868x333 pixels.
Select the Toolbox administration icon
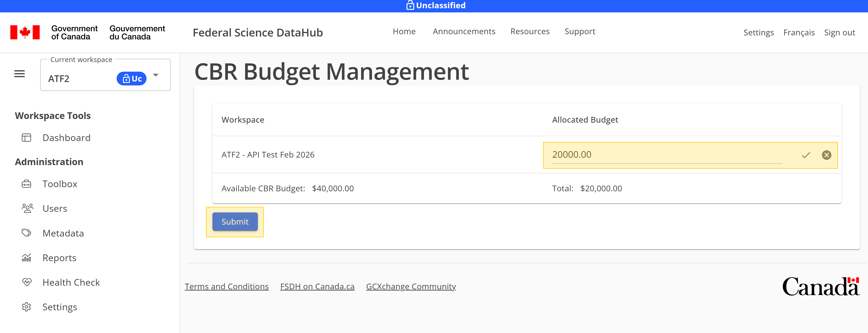(27, 184)
